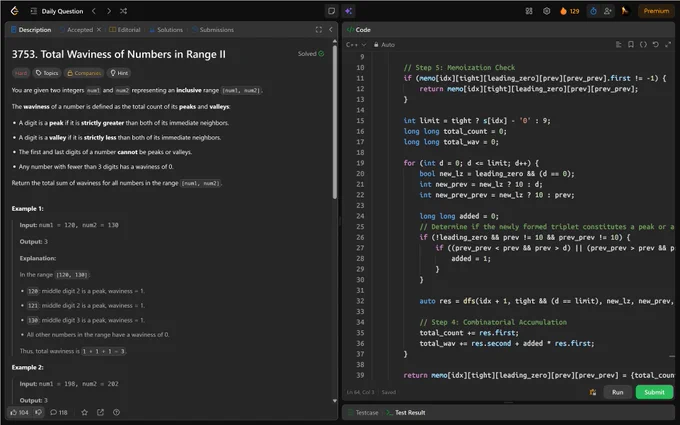This screenshot has height=425, width=680.
Task: Open the notes icon in top bar
Action: click(x=331, y=11)
